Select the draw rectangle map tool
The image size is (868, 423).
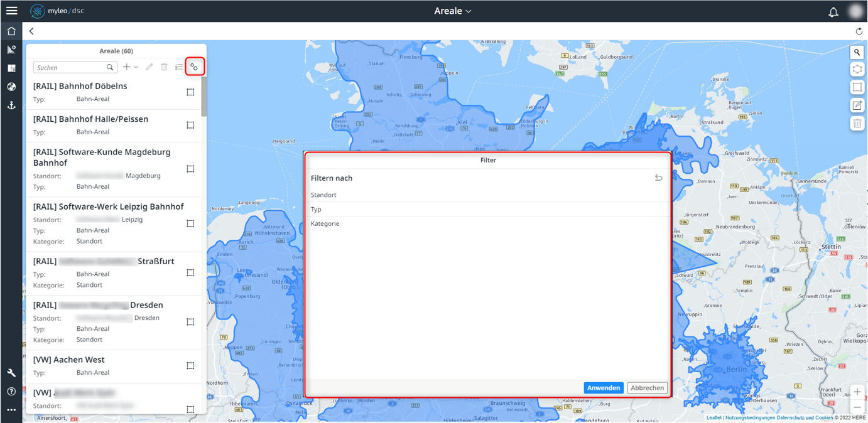857,87
